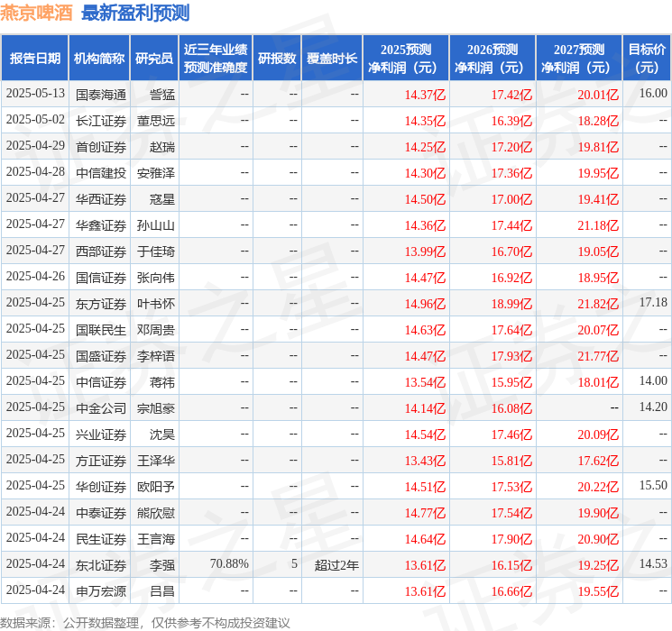Click researcher name 李梓语

(x=156, y=356)
